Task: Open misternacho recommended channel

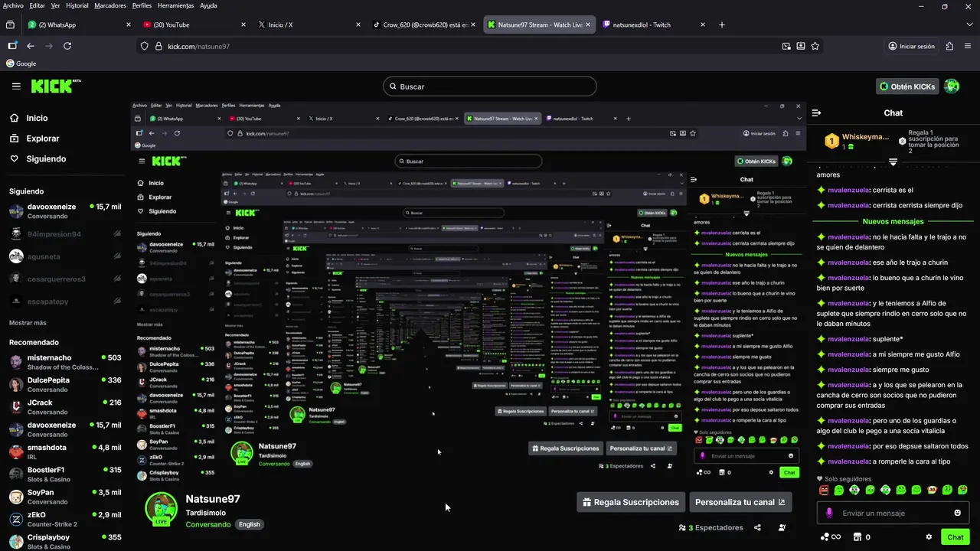Action: (x=64, y=362)
